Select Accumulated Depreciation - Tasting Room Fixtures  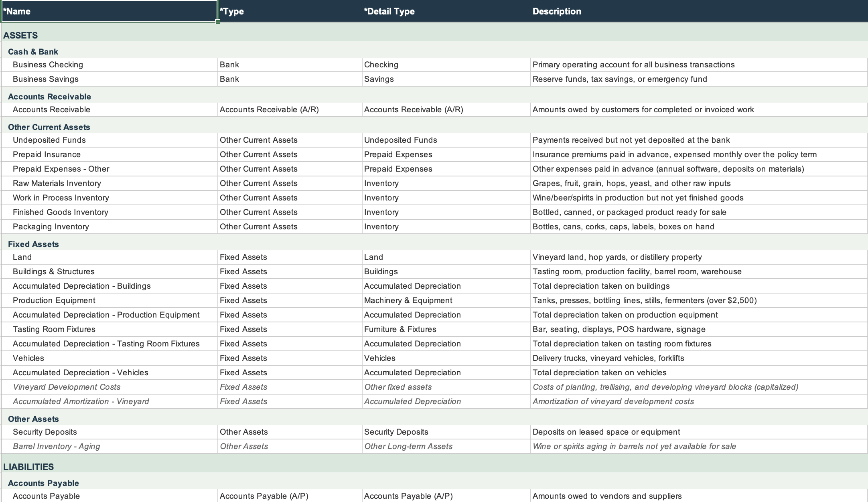click(110, 344)
